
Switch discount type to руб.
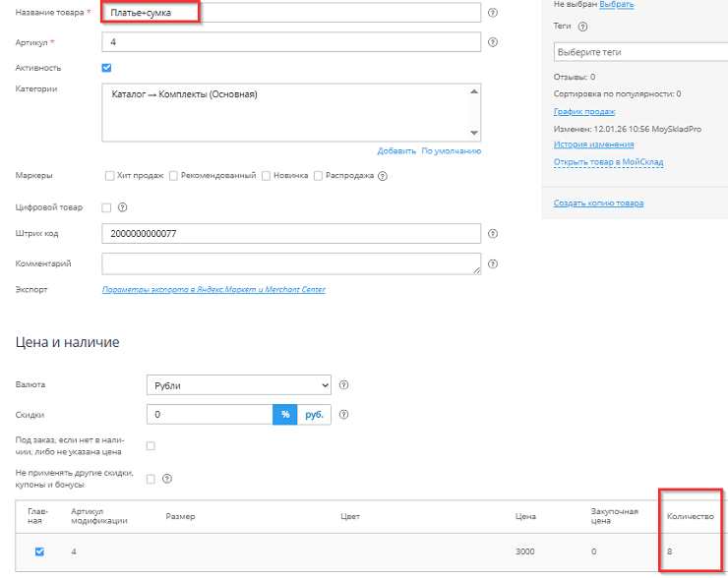tap(314, 415)
